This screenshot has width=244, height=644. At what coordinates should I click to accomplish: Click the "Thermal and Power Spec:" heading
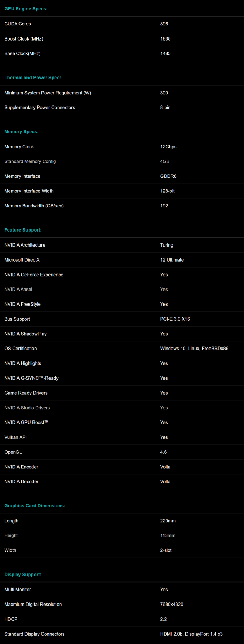(32, 78)
